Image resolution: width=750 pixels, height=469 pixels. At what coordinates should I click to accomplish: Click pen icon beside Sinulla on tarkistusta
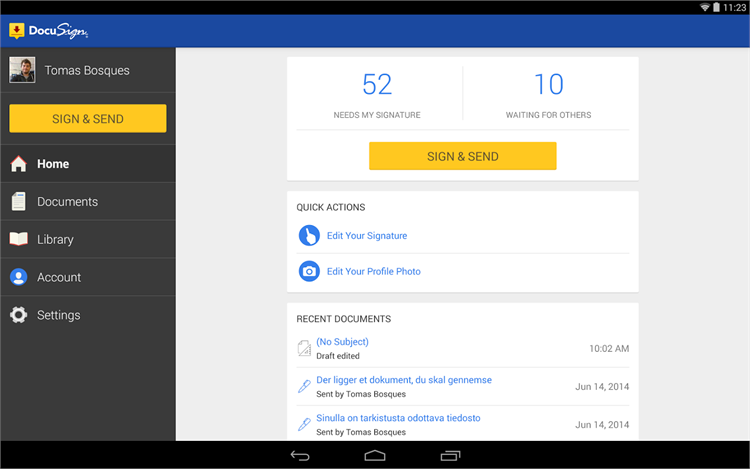(x=304, y=424)
